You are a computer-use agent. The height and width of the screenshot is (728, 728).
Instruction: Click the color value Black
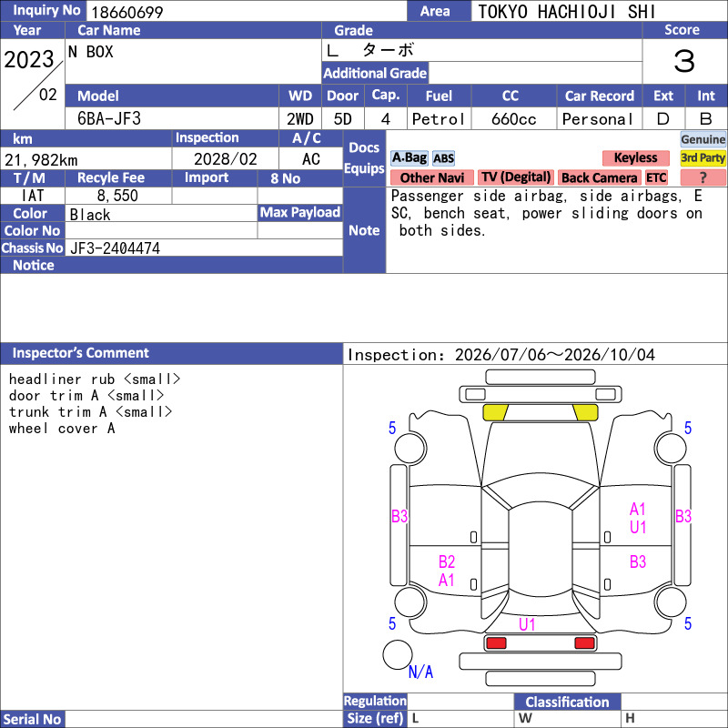click(x=90, y=215)
